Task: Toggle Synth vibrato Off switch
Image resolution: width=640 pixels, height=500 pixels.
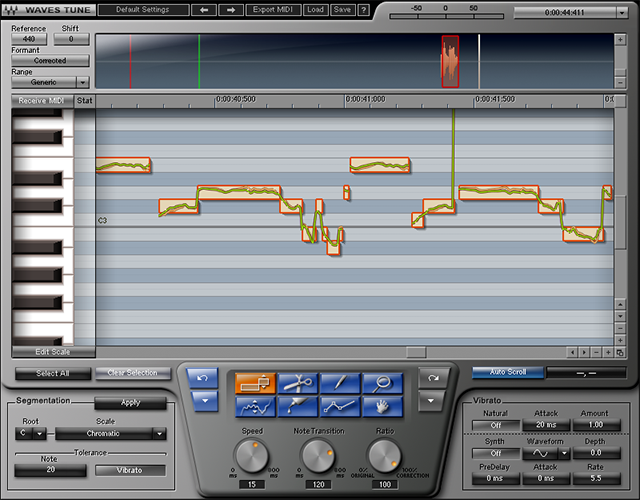Action: tap(496, 453)
